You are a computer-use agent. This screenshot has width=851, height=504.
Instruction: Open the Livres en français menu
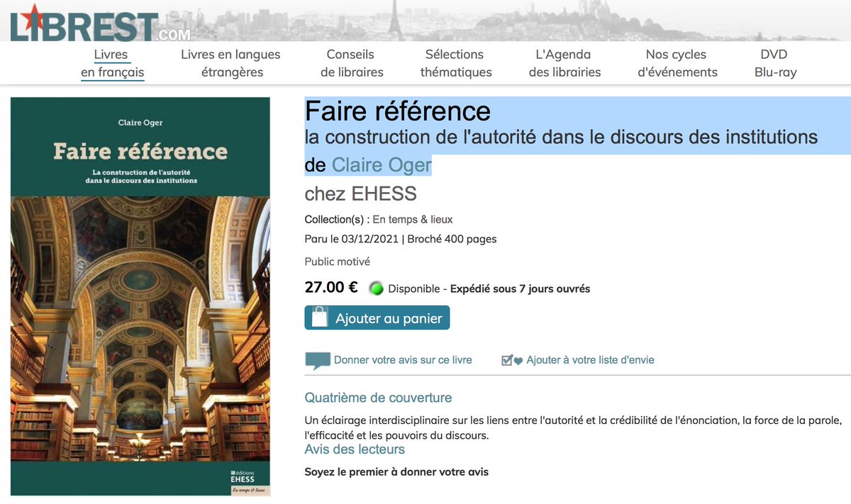[112, 63]
